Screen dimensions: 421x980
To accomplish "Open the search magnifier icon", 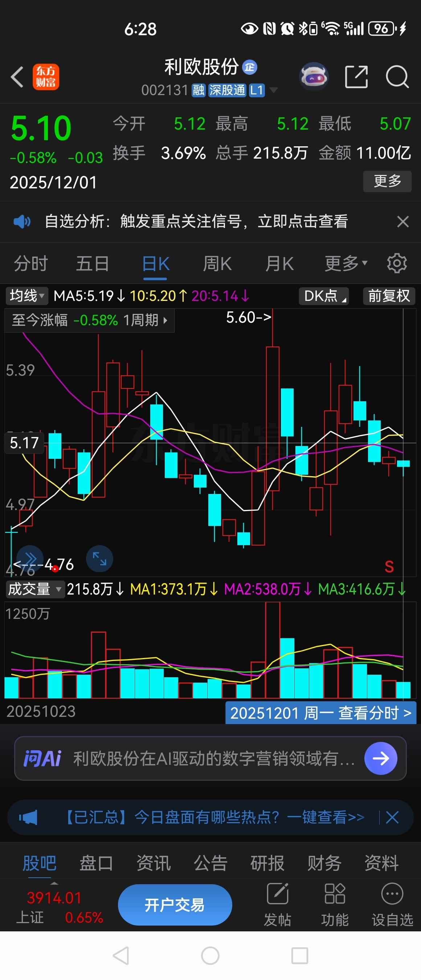I will click(x=397, y=77).
